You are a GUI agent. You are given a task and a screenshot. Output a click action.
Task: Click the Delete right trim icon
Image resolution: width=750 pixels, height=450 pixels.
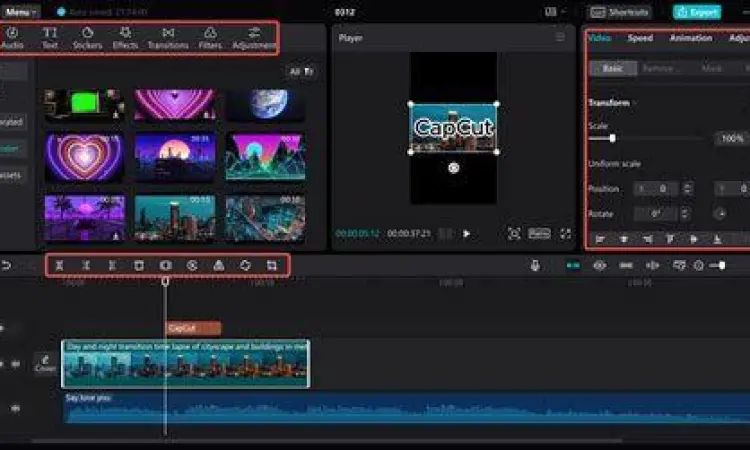[112, 265]
